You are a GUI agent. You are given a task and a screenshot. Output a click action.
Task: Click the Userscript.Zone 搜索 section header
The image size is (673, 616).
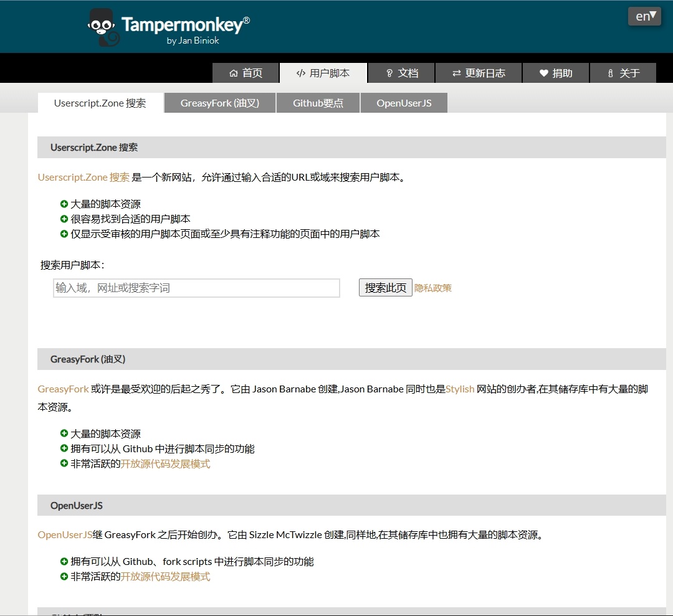(x=351, y=147)
